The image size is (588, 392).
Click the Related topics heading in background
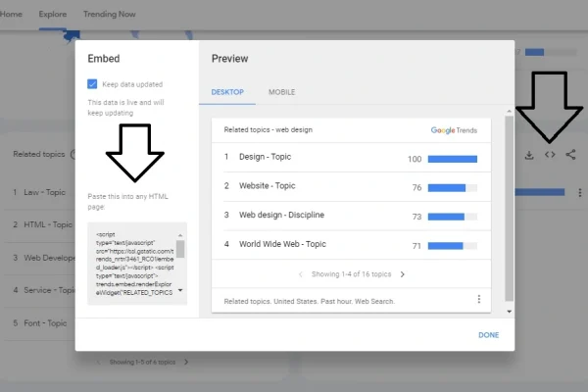tap(39, 154)
